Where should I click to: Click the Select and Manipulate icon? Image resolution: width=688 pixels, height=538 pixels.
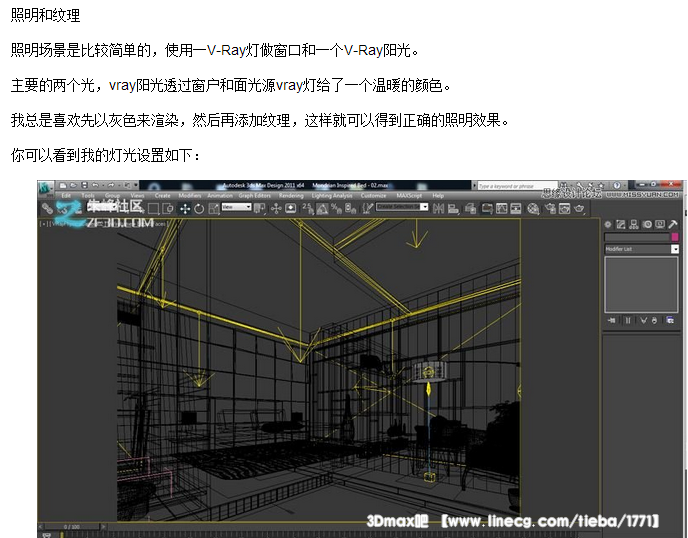click(276, 209)
